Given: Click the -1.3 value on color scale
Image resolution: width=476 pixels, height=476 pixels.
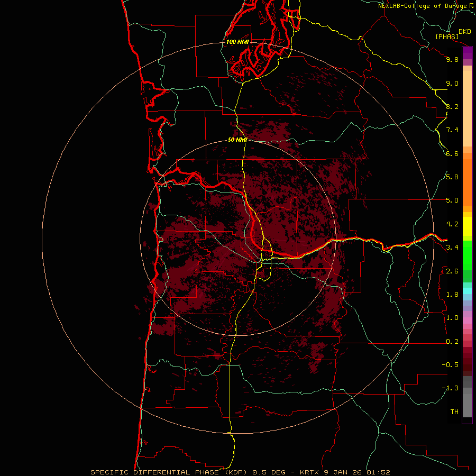Looking at the screenshot, I should click(x=450, y=388).
